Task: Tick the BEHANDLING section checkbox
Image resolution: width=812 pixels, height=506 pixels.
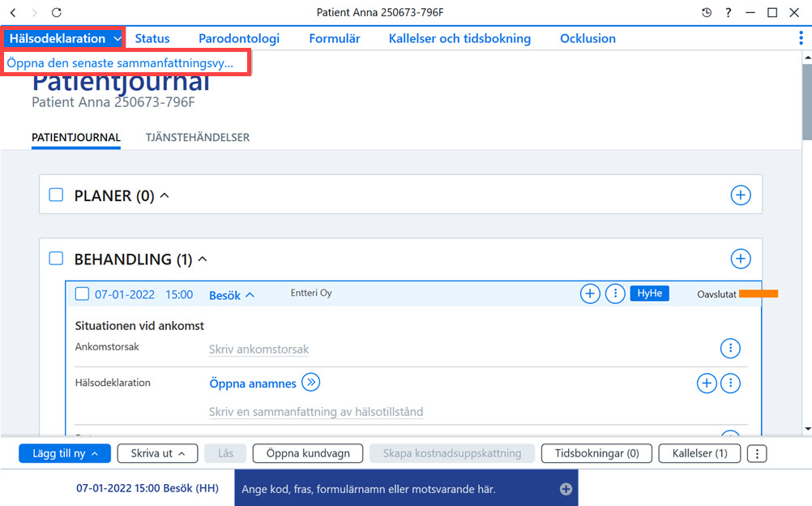Action: (56, 258)
